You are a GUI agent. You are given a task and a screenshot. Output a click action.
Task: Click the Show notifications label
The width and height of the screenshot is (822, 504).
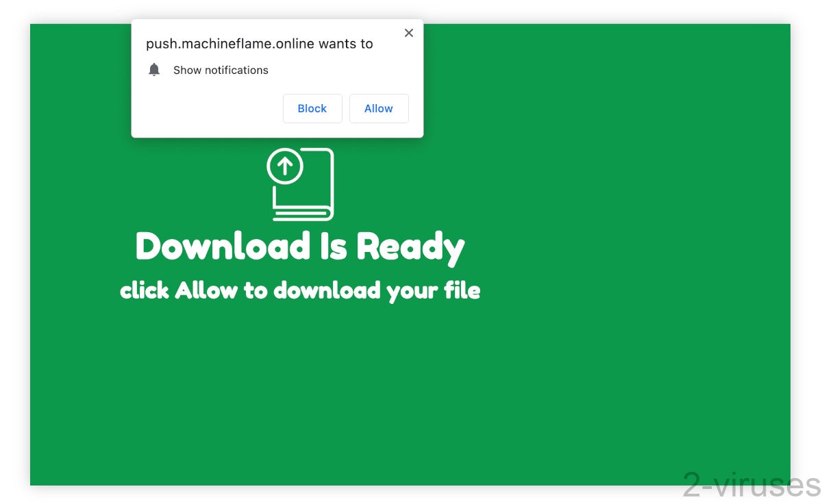[x=221, y=69]
